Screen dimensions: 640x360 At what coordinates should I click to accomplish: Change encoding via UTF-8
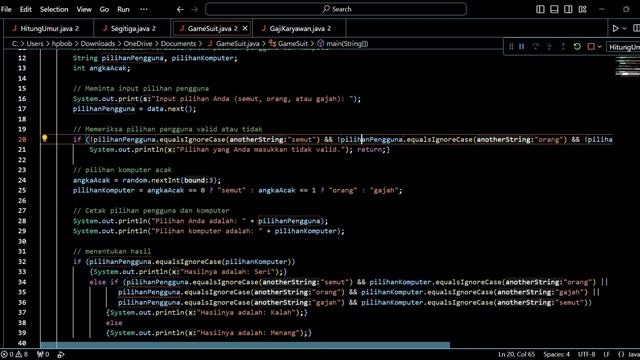(587, 354)
